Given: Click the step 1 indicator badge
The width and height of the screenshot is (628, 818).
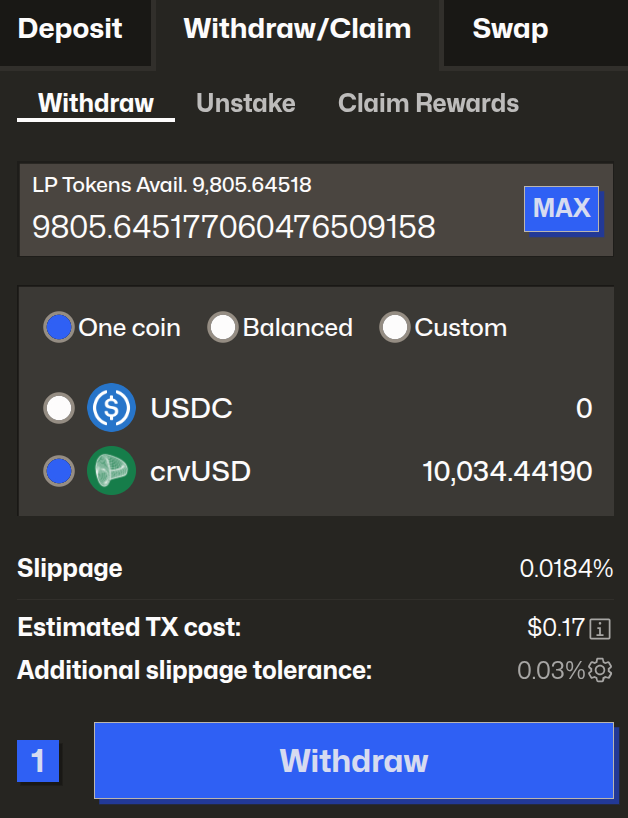Looking at the screenshot, I should tap(38, 761).
